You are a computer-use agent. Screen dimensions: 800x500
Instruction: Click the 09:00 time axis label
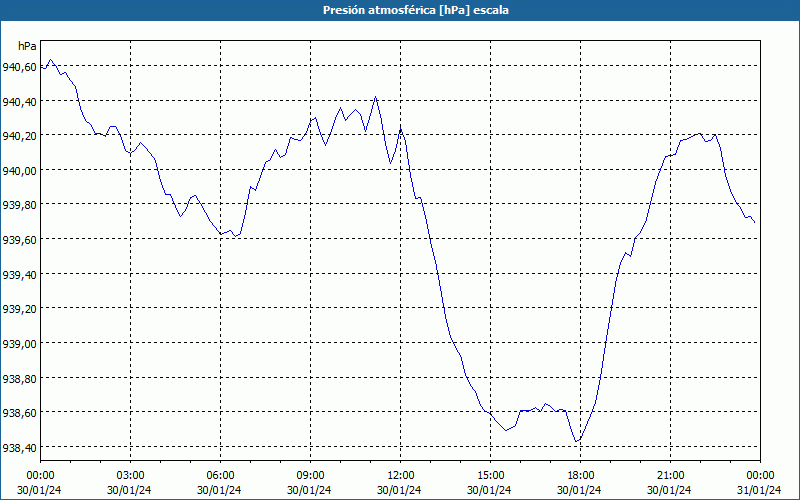(x=310, y=476)
